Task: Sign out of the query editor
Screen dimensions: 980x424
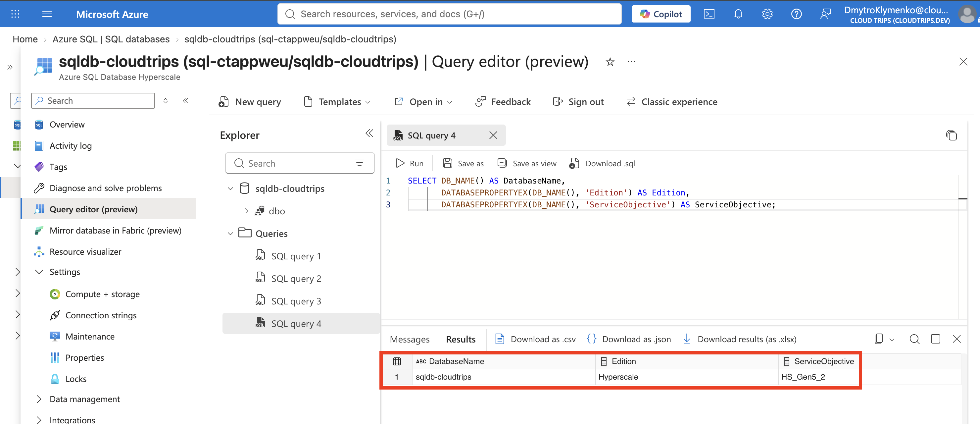Action: pos(578,102)
